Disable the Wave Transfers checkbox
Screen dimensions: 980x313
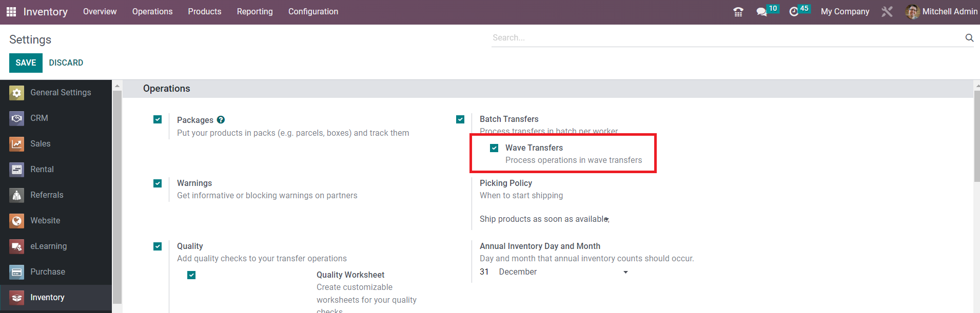tap(494, 148)
